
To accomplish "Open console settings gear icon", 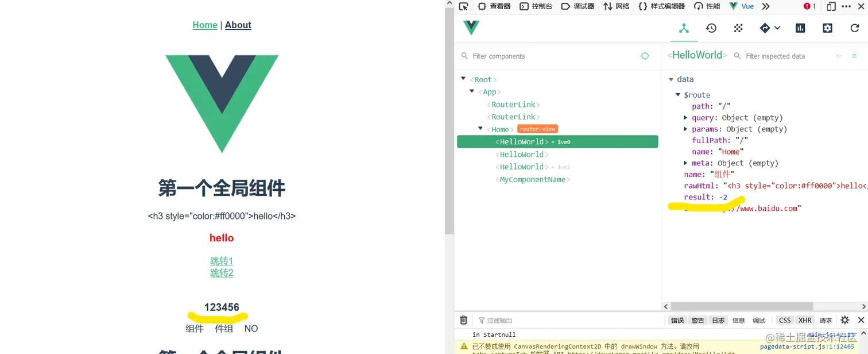I will pos(844,320).
